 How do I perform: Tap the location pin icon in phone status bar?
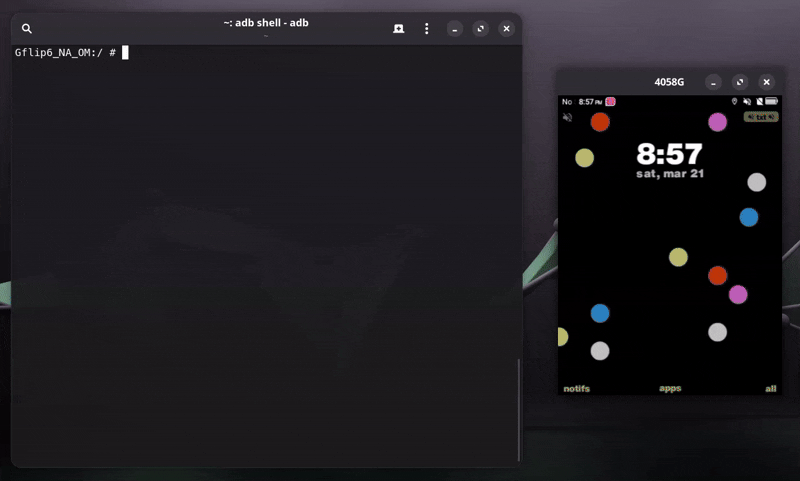coord(735,102)
